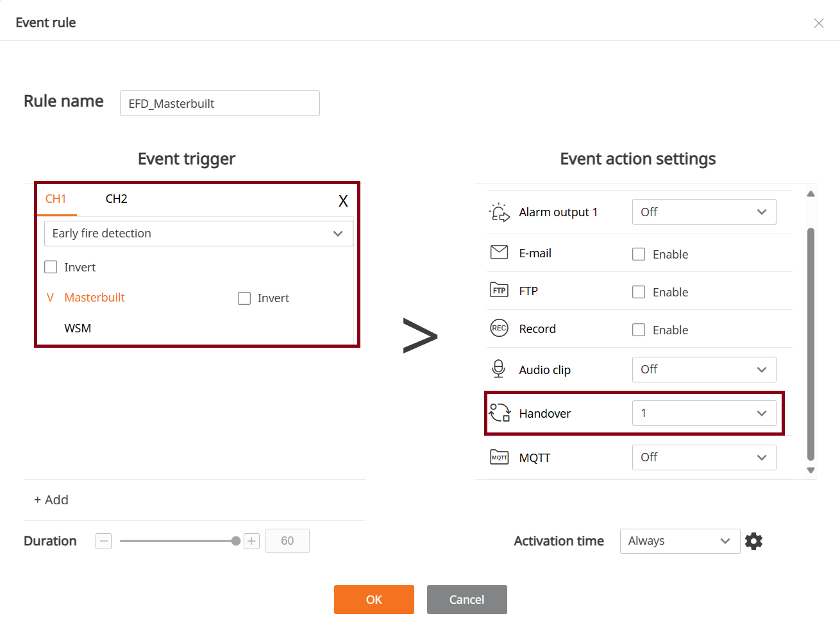The image size is (840, 632).
Task: Click the Duration slider handle
Action: point(236,541)
